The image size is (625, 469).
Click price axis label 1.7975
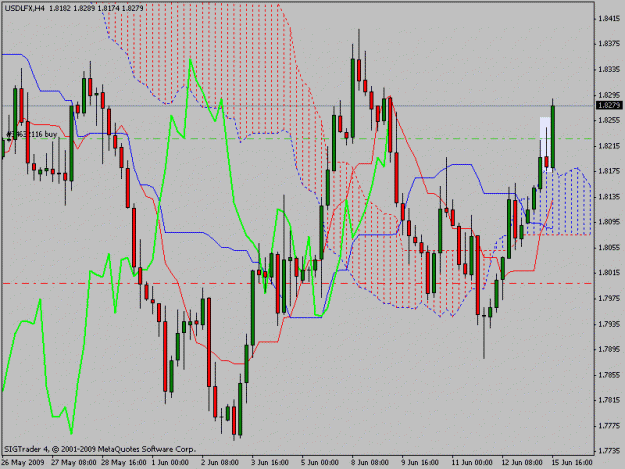click(609, 298)
